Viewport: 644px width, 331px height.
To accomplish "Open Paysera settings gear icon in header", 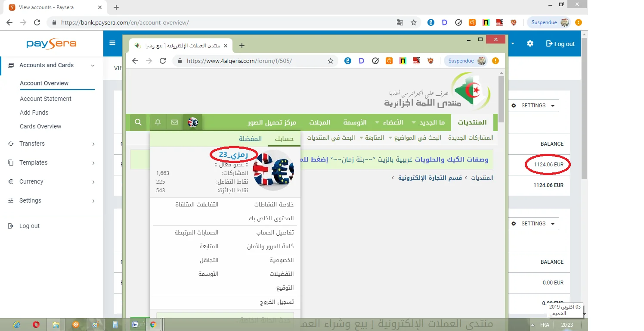I will pos(530,44).
